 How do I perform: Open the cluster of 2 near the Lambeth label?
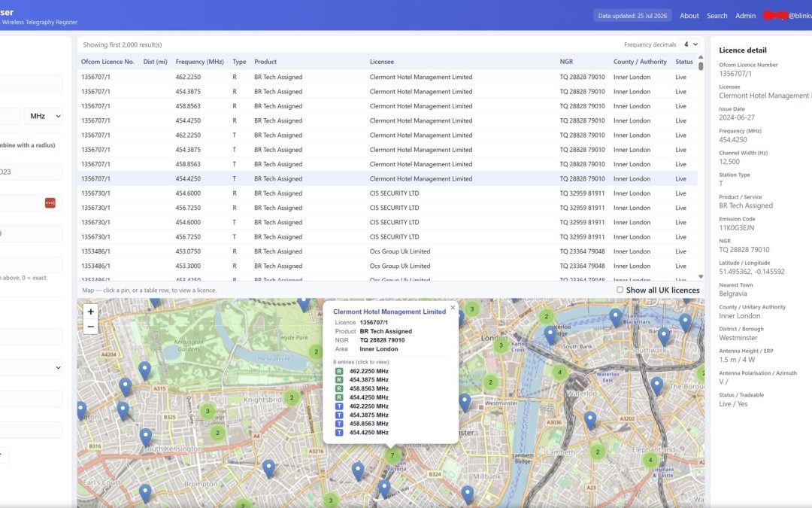pyautogui.click(x=598, y=452)
